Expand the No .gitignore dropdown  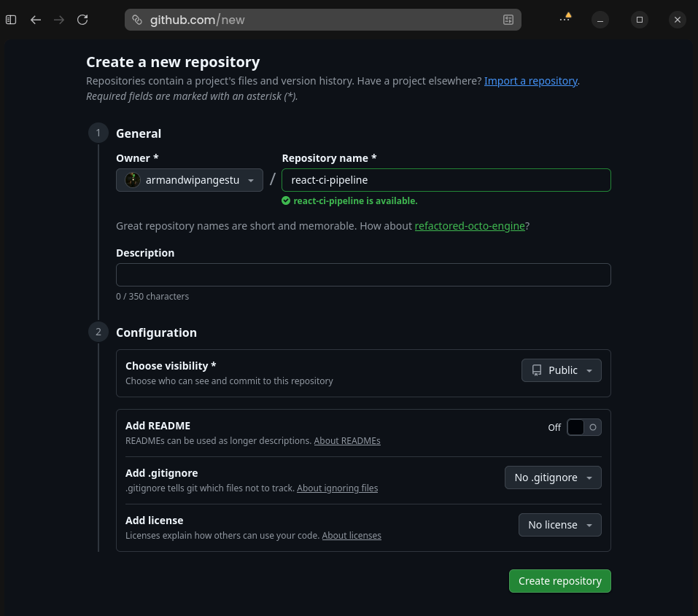click(553, 477)
